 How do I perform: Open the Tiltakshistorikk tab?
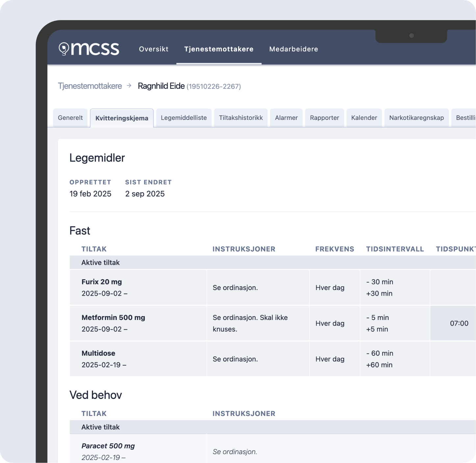point(241,118)
